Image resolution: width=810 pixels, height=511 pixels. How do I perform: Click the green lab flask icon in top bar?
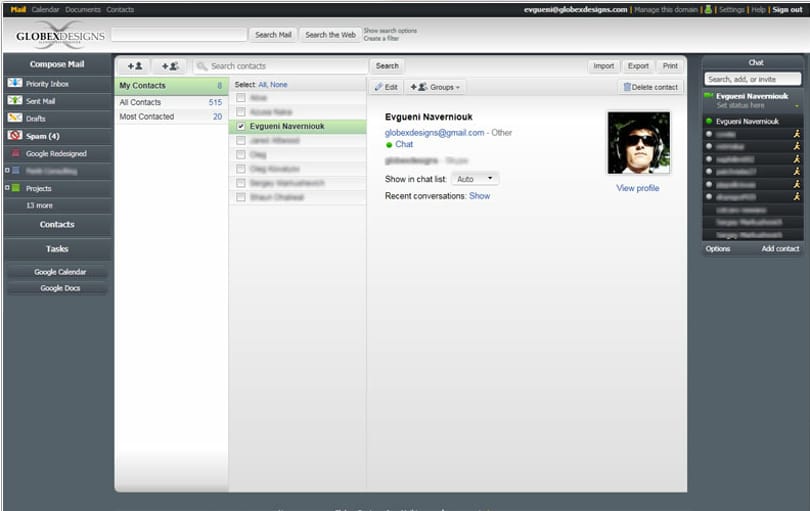pyautogui.click(x=708, y=9)
